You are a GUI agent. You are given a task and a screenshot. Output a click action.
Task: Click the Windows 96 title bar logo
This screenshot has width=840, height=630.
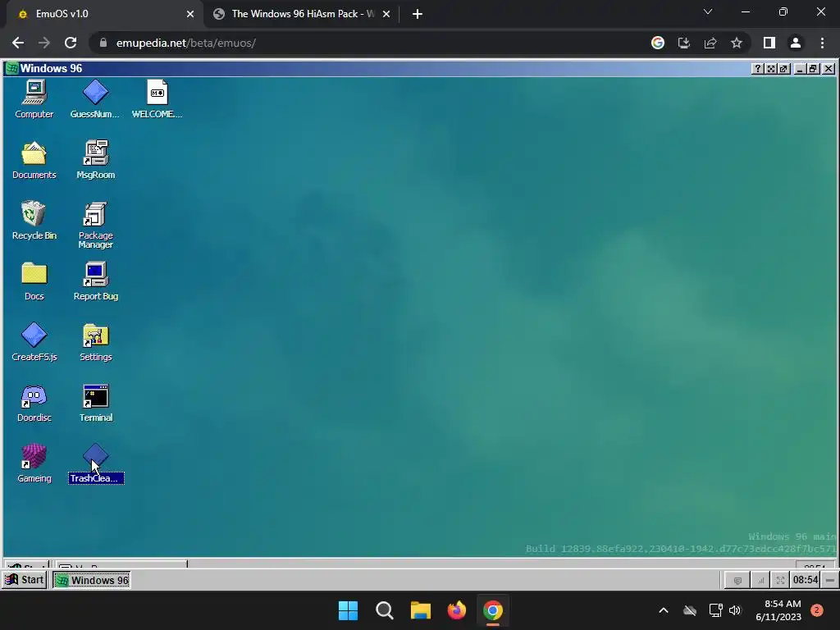click(x=11, y=69)
